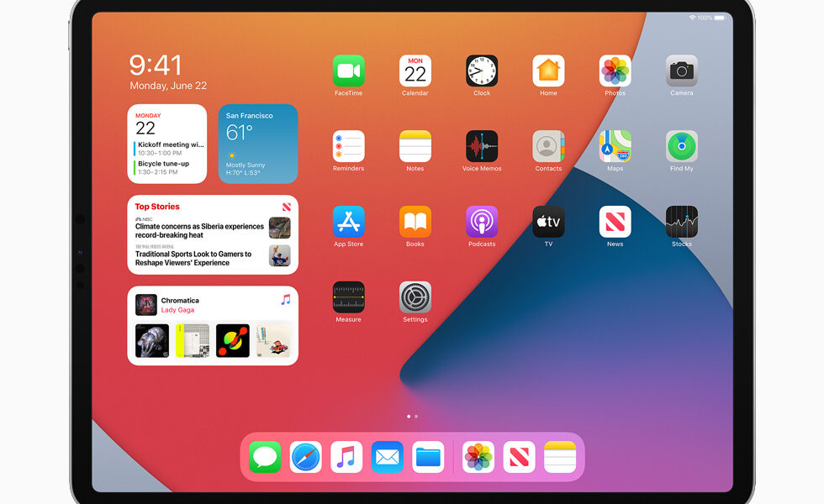Tap the Chromatica album cover art
Screen dimensions: 824x504
coord(146,304)
